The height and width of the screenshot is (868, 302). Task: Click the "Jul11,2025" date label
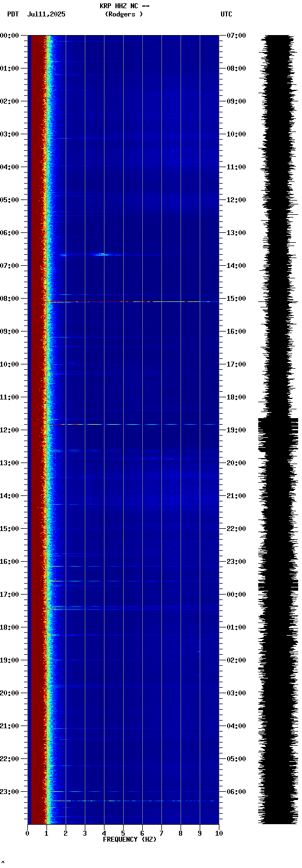46,14
